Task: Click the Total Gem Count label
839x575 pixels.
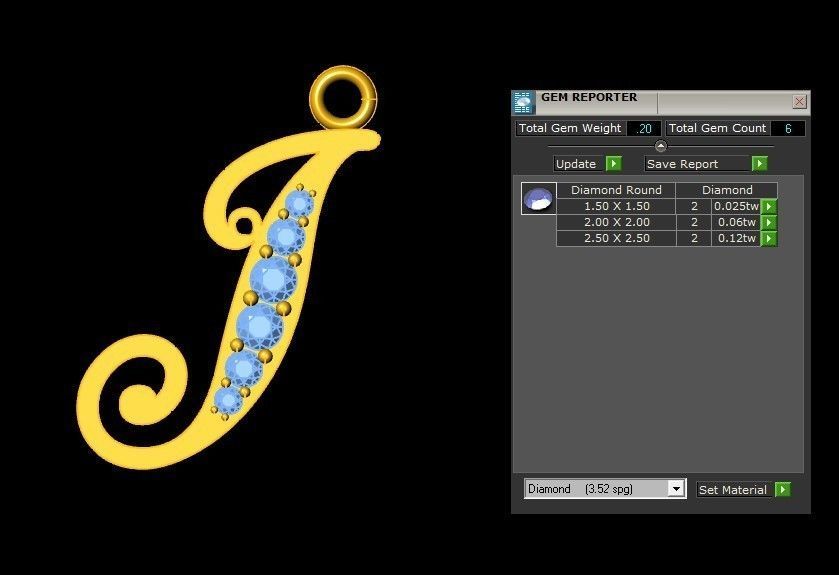Action: click(x=717, y=128)
